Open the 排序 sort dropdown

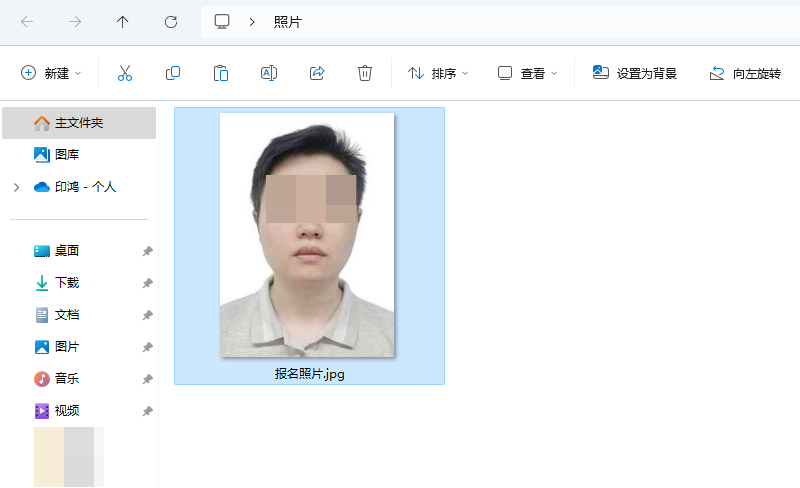coord(437,73)
